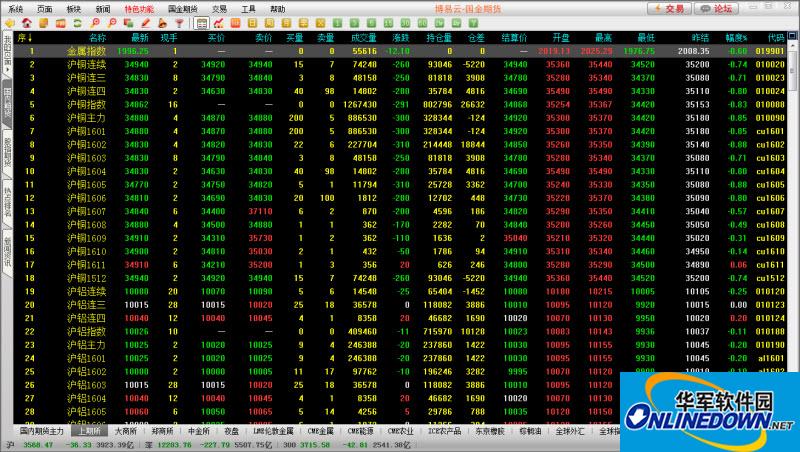
Task: Switch to the quote list table view icon
Action: [202, 23]
